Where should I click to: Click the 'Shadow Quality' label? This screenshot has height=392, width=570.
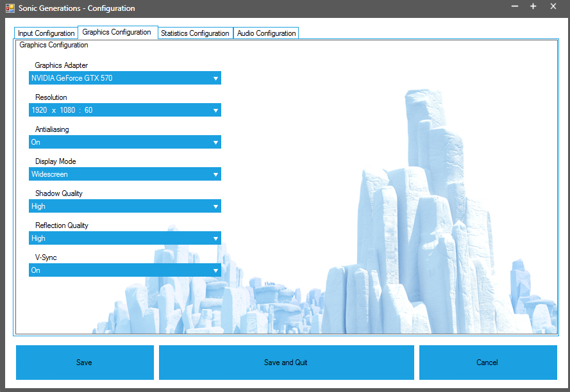(59, 193)
